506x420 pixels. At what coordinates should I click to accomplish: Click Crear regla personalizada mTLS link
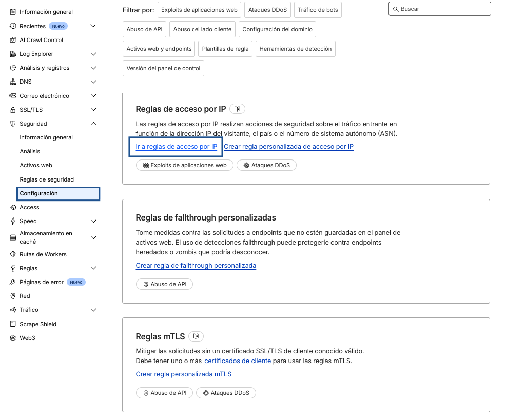(x=184, y=374)
